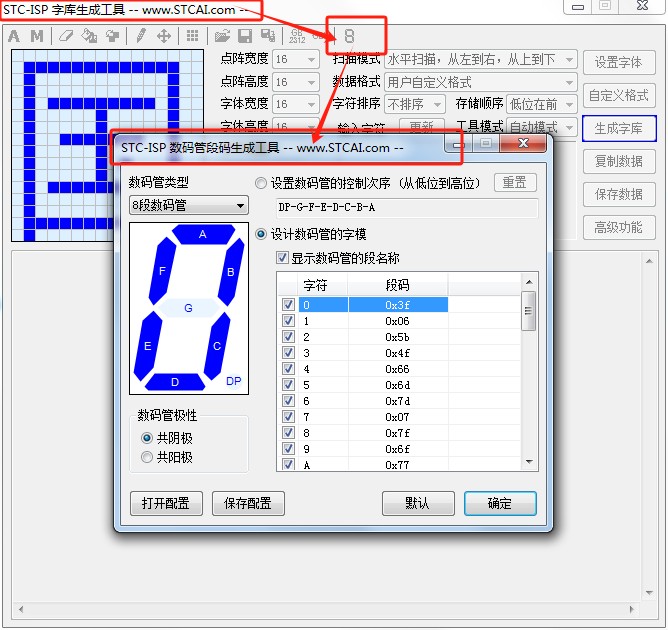This screenshot has width=668, height=630.
Task: Open the 工具模式 '自动模式' dropdown
Action: (542, 127)
